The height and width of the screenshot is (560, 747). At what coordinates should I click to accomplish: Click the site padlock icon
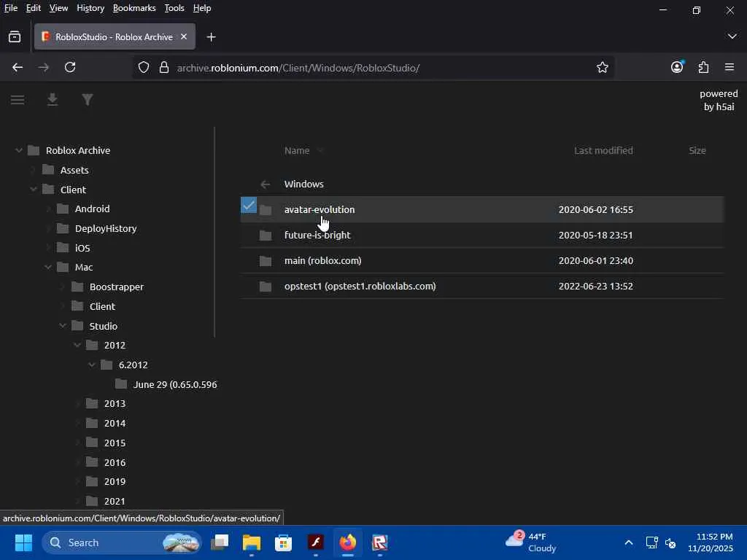point(164,68)
